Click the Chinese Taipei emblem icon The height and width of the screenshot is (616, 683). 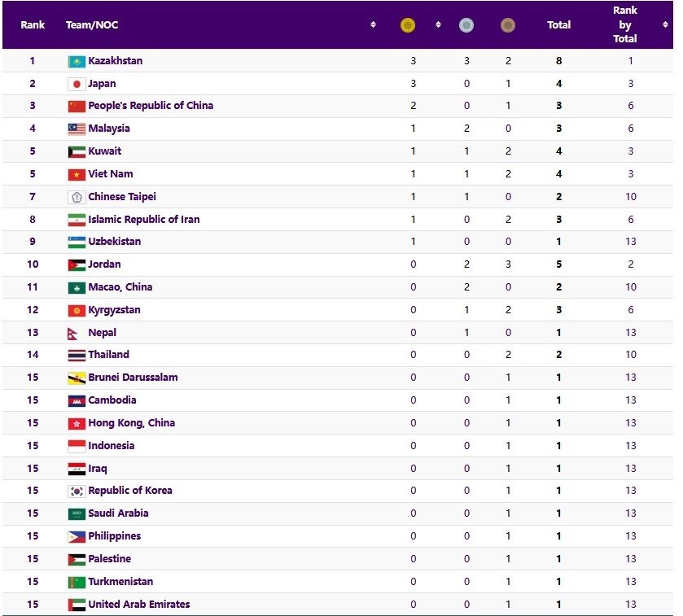coord(77,197)
